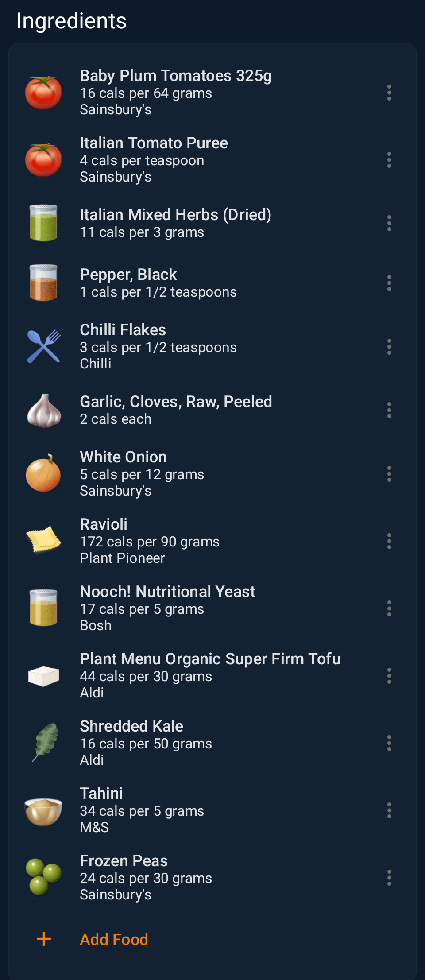
Task: Click the Tahini bowl icon
Action: (43, 810)
